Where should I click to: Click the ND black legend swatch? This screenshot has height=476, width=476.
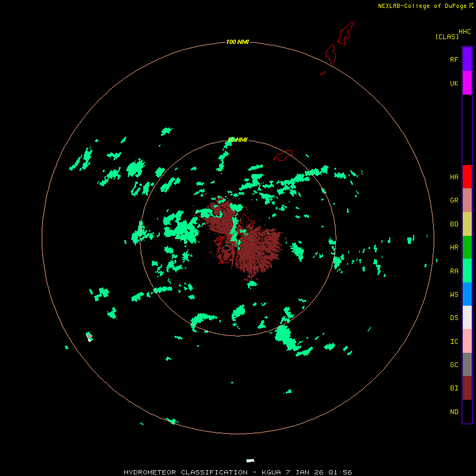(x=467, y=411)
